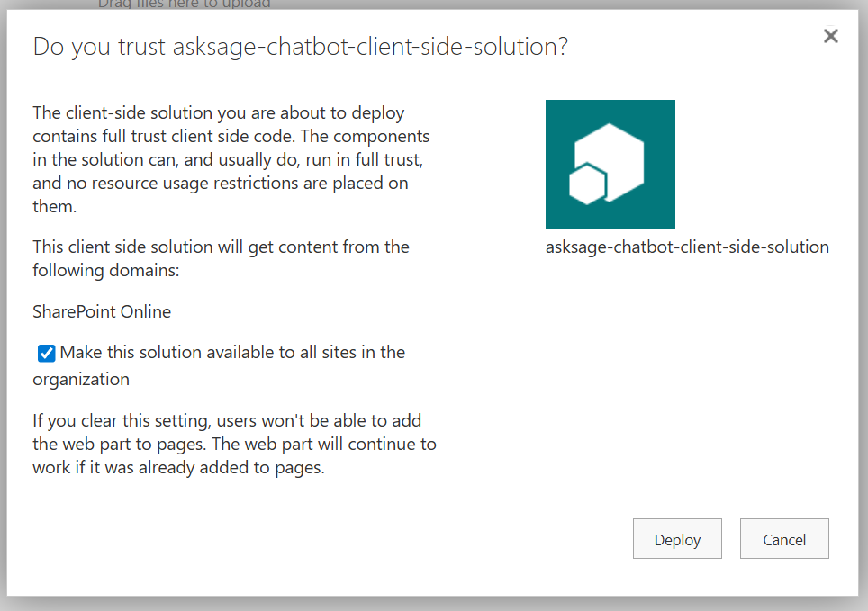
Task: Cancel the solution deployment
Action: coord(784,538)
